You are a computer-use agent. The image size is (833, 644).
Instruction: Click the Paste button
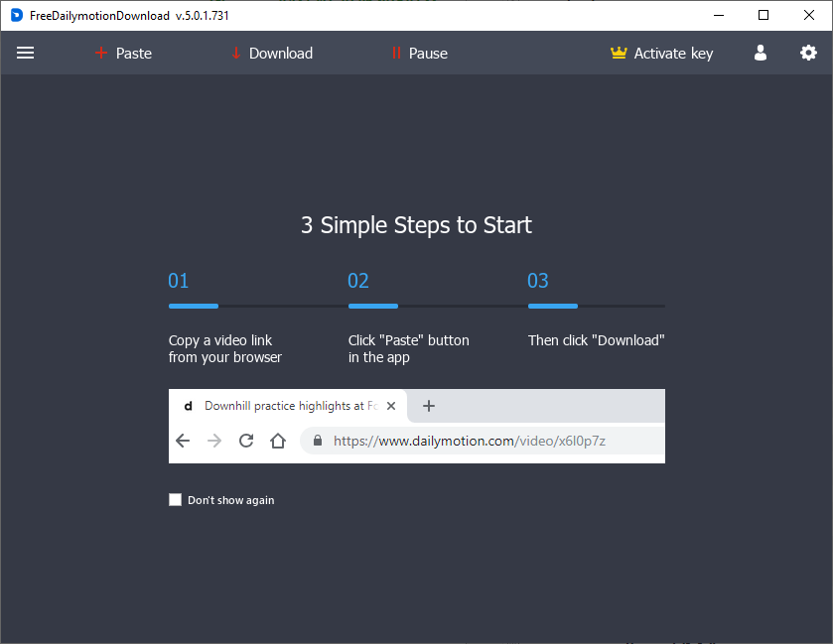pyautogui.click(x=123, y=54)
